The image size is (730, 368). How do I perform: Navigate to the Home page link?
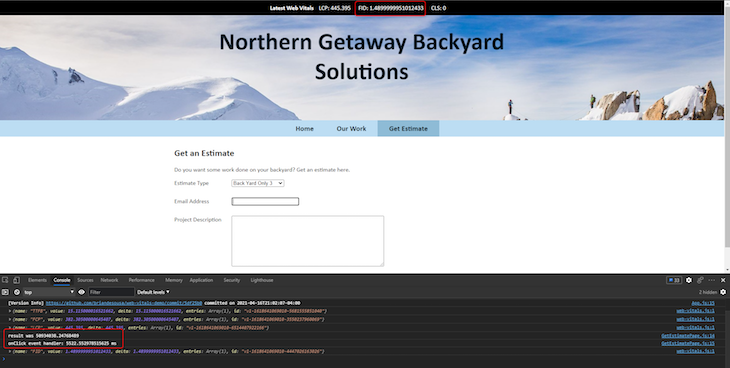[x=304, y=129]
